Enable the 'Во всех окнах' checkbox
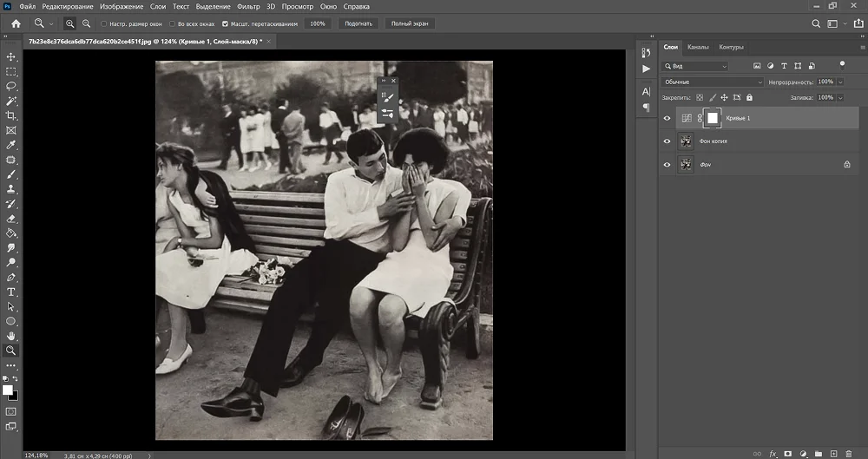 pos(170,23)
